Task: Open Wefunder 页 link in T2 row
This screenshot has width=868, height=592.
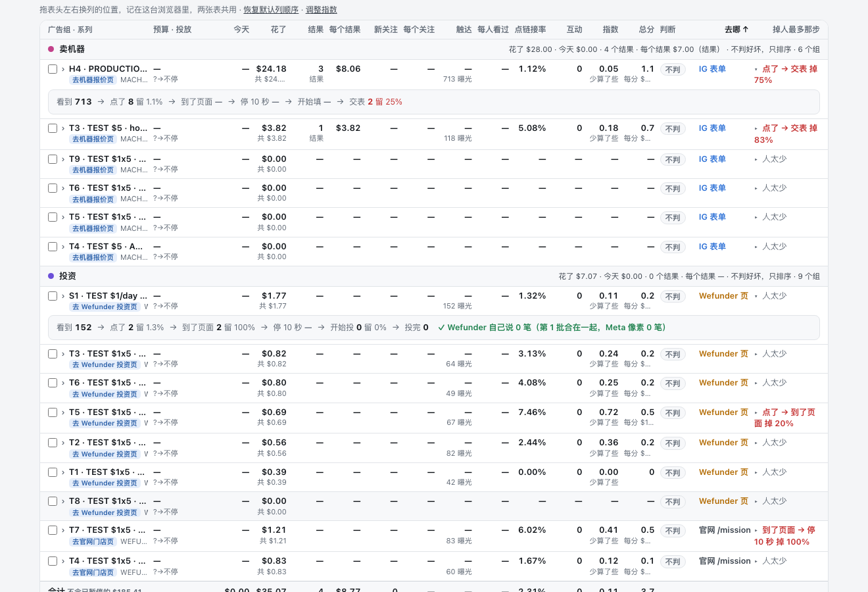Action: [x=723, y=443]
